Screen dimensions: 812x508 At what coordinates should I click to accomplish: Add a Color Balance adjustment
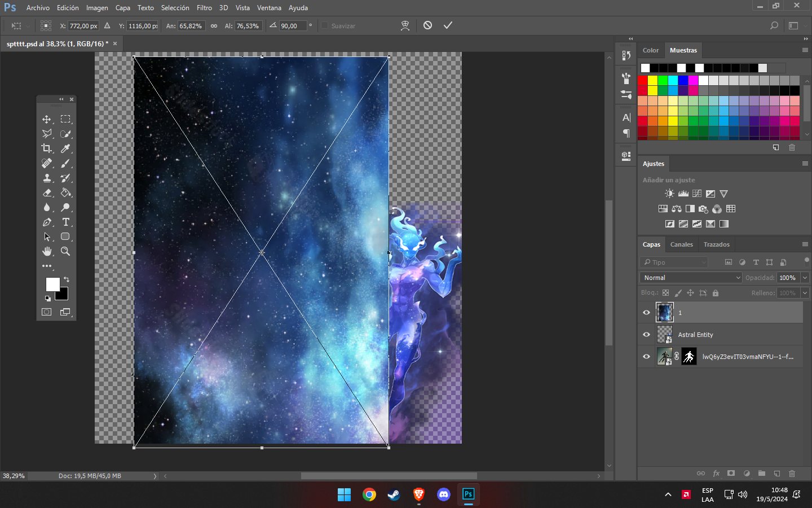677,209
